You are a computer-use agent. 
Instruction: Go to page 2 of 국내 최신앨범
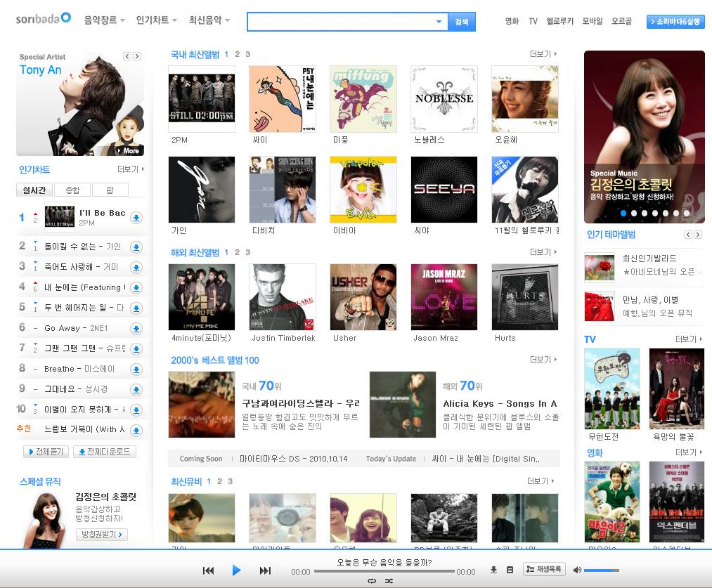point(237,55)
